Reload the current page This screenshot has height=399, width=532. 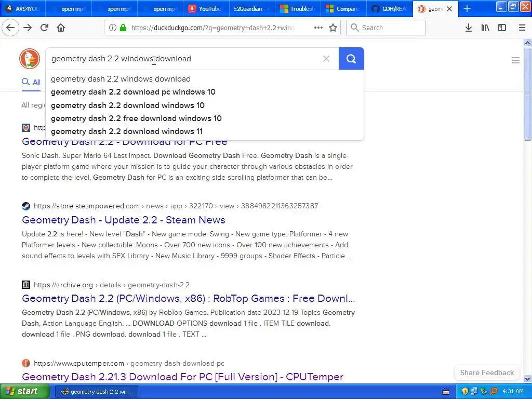[44, 28]
